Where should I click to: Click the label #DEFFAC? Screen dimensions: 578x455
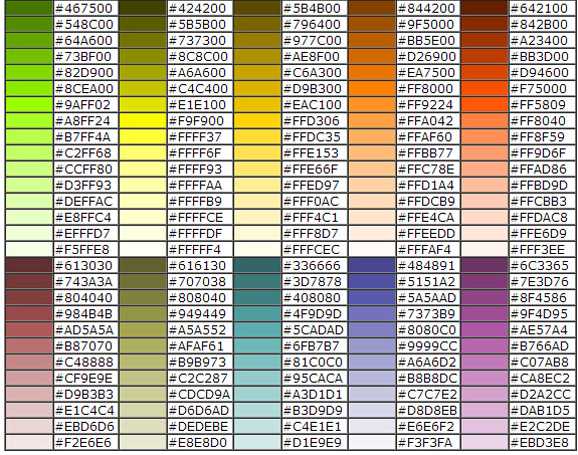tap(84, 201)
